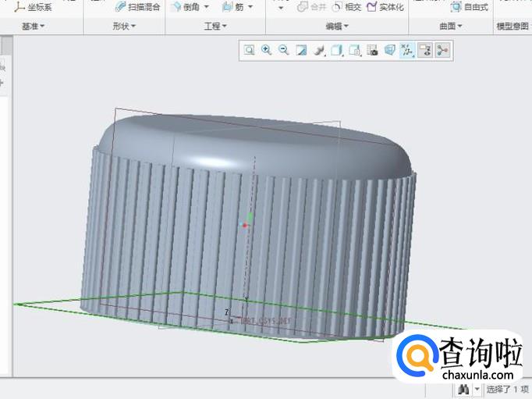
Task: Click the 坐标系 coordinate system tool
Action: (33, 7)
